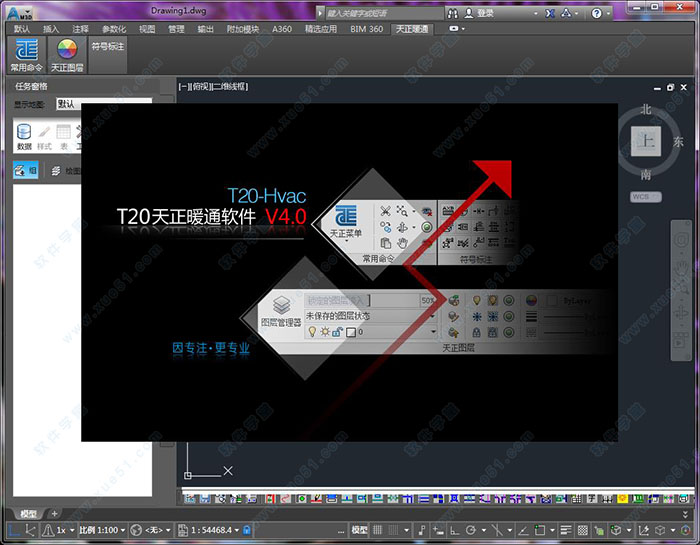
Task: Click the yellow sun icon in bottom toolbar
Action: point(621,499)
